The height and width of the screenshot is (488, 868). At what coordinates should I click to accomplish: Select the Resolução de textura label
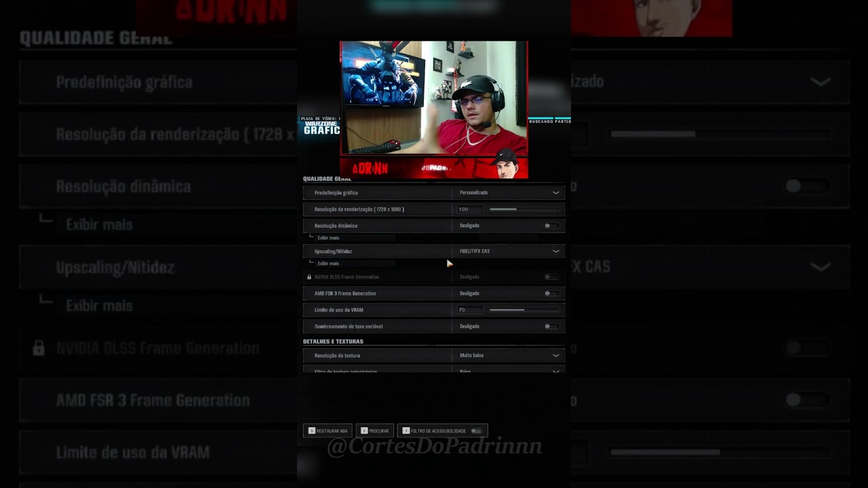coord(337,355)
